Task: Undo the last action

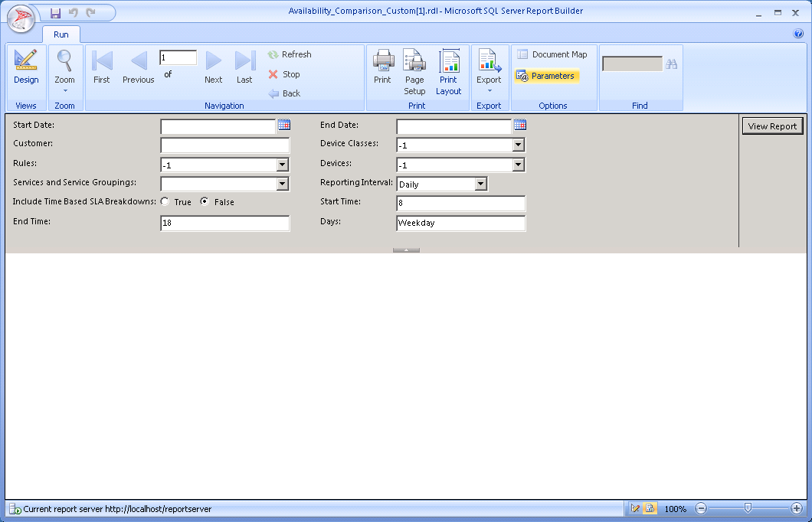Action: (x=74, y=13)
